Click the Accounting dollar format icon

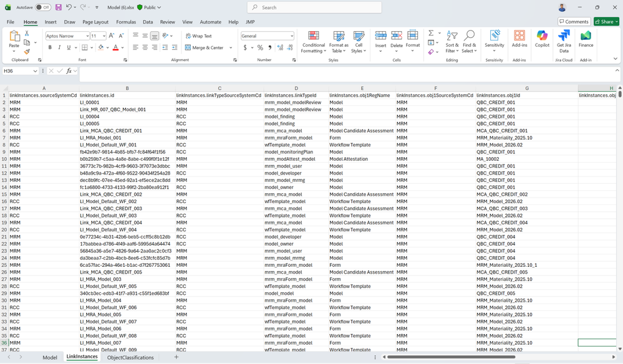[245, 47]
